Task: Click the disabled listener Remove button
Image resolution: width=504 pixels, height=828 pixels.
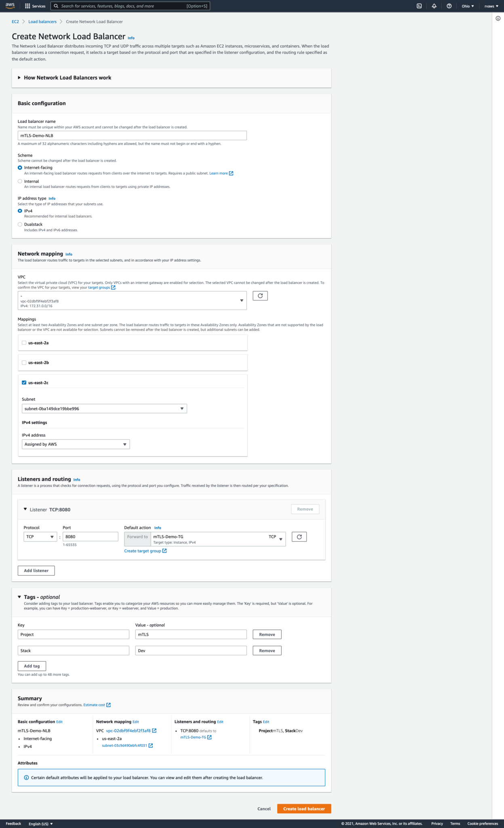Action: [x=305, y=509]
